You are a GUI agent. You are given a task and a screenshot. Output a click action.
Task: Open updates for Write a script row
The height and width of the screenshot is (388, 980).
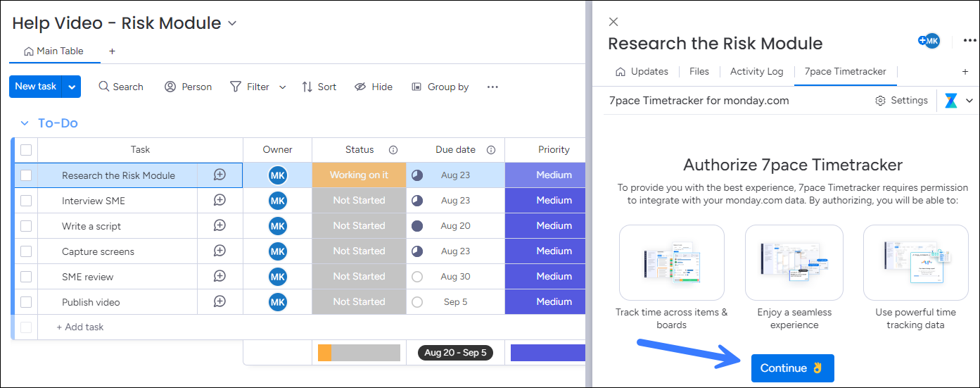[x=219, y=225]
